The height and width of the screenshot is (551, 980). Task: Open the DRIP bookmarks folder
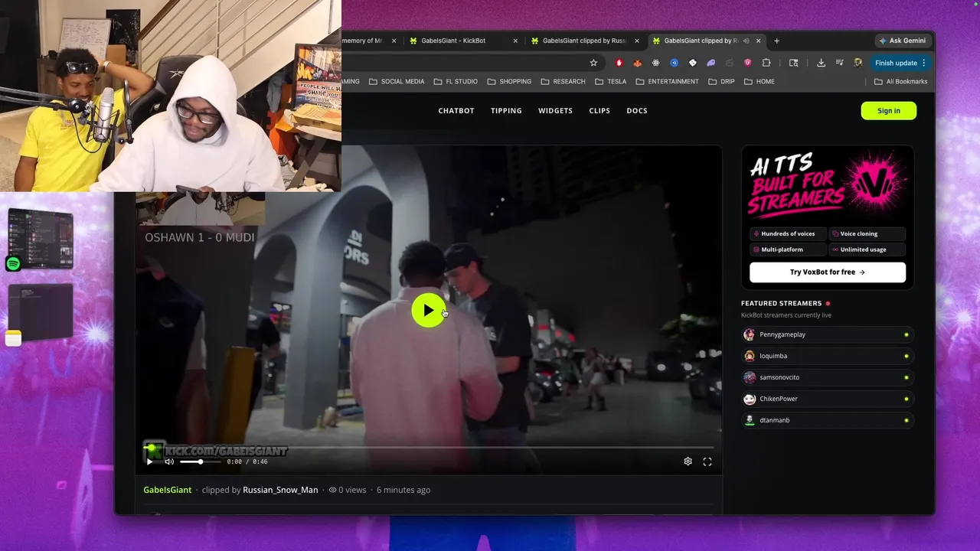click(721, 81)
